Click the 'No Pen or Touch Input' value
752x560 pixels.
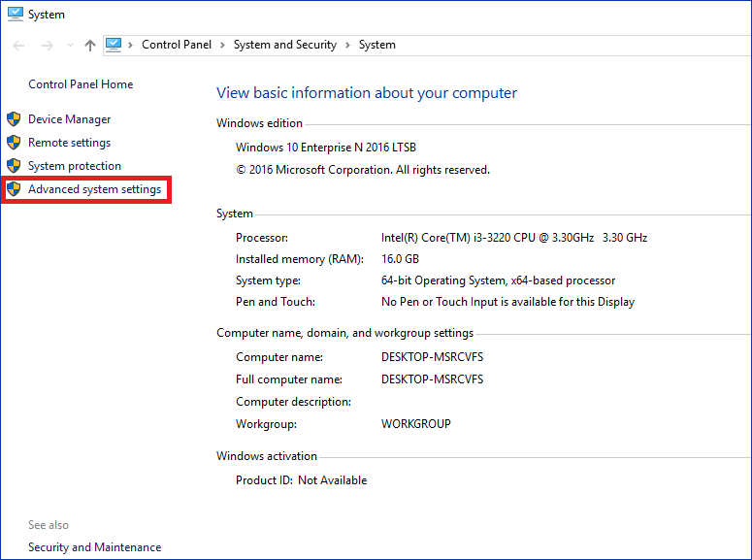[507, 302]
